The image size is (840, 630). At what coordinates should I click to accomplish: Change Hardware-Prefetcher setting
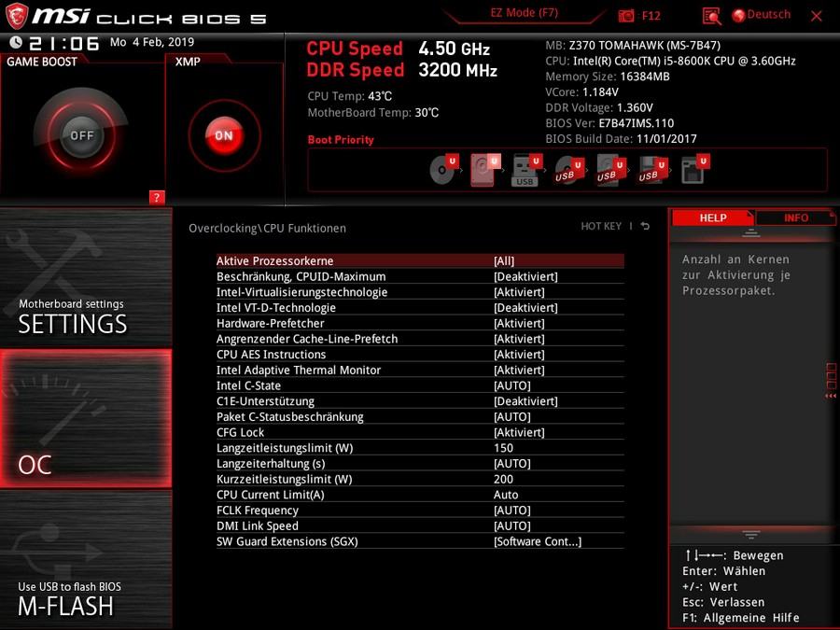coord(420,323)
